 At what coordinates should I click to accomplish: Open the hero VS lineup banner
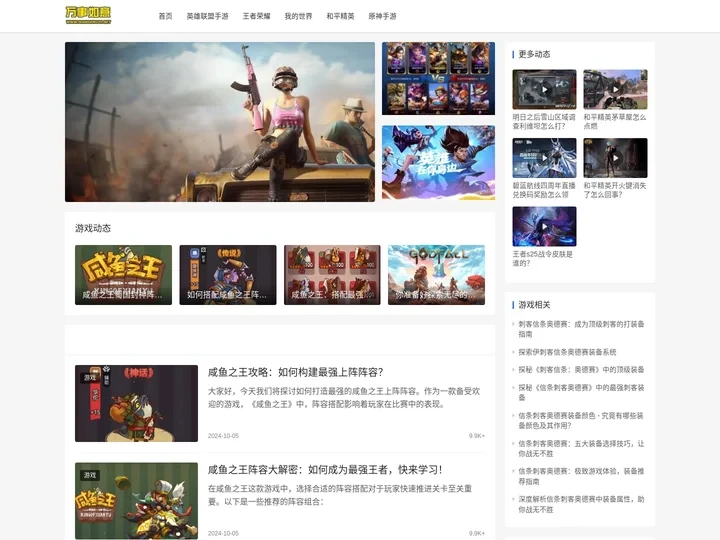click(439, 79)
